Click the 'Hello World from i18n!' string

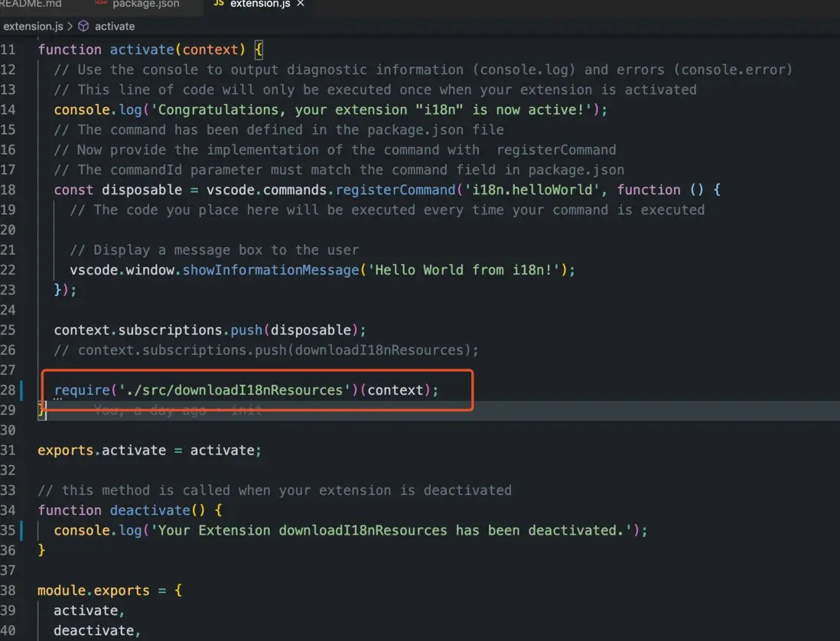[464, 270]
